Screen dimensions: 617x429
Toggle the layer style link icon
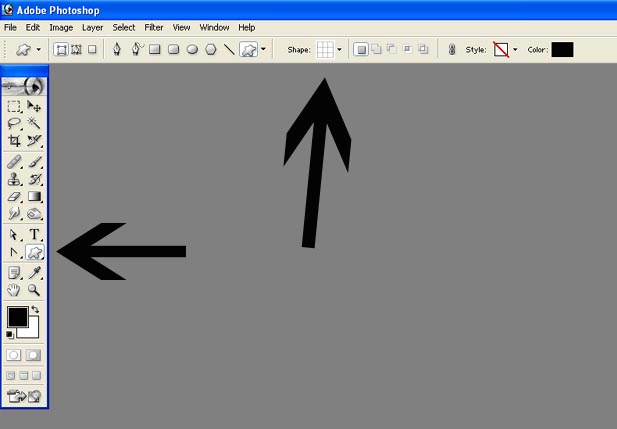click(x=452, y=50)
